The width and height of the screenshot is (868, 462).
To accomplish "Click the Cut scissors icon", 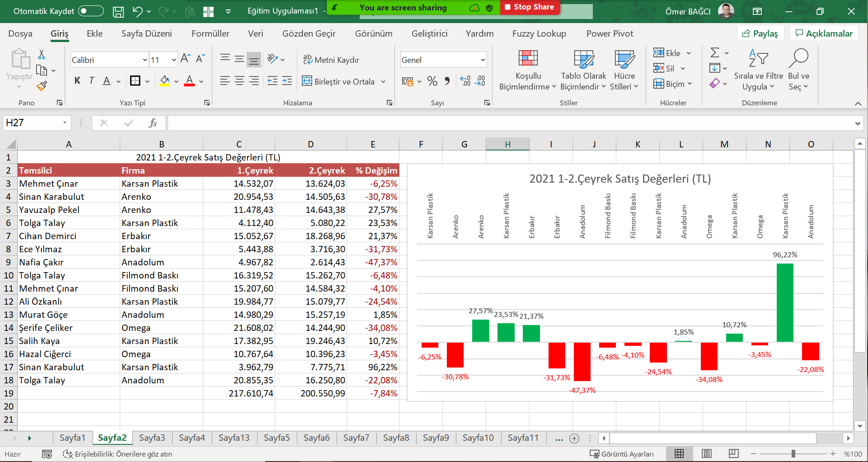I will 42,54.
